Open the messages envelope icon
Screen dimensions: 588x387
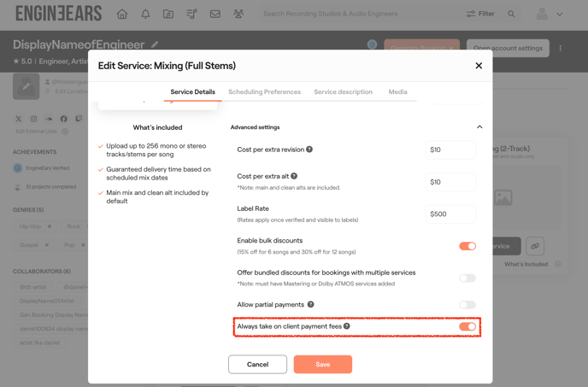click(215, 15)
